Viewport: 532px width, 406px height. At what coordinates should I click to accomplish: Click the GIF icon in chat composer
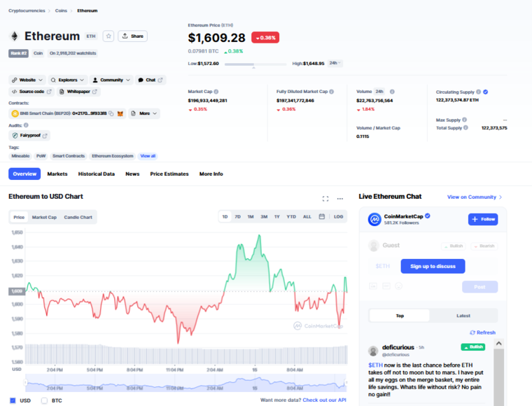(386, 286)
